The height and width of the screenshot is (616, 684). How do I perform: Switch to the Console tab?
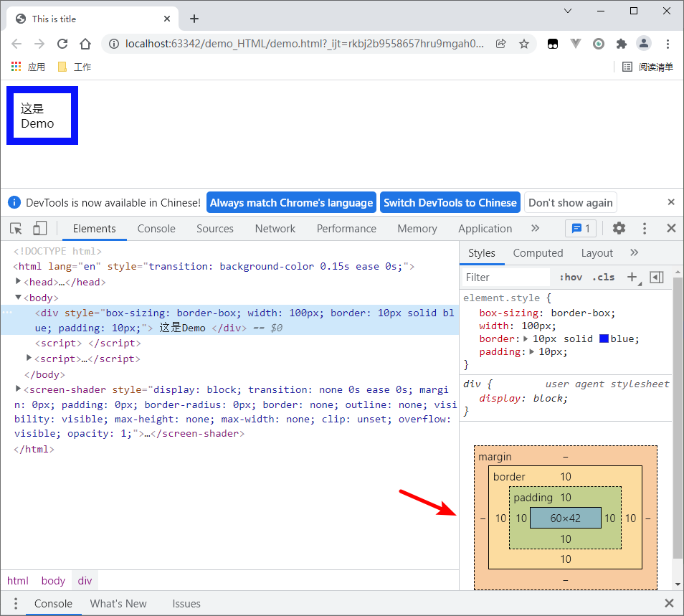click(x=156, y=229)
